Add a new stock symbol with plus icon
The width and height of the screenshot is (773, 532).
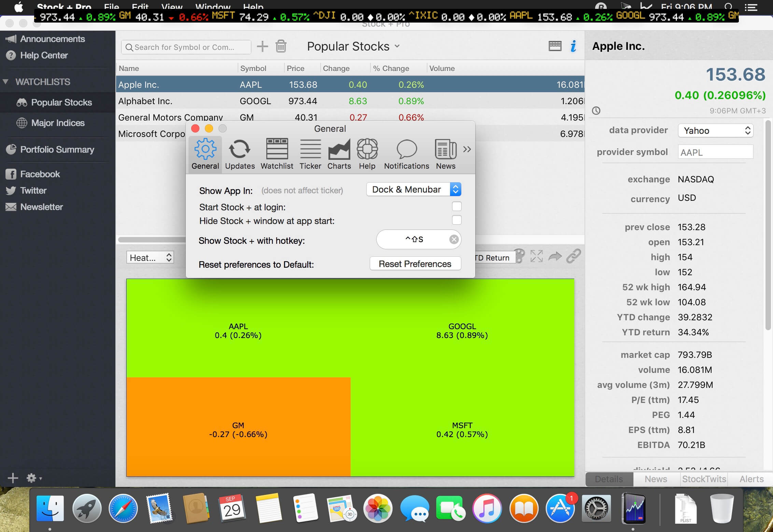(x=262, y=46)
